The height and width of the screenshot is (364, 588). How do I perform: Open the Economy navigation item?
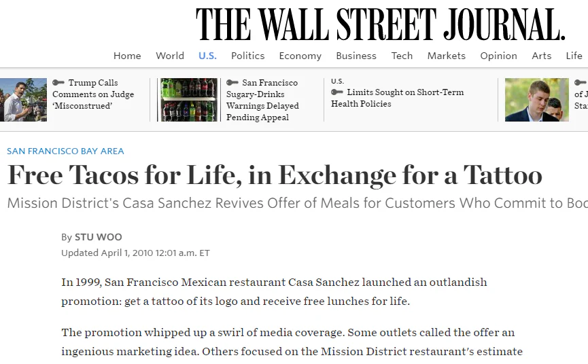(300, 56)
